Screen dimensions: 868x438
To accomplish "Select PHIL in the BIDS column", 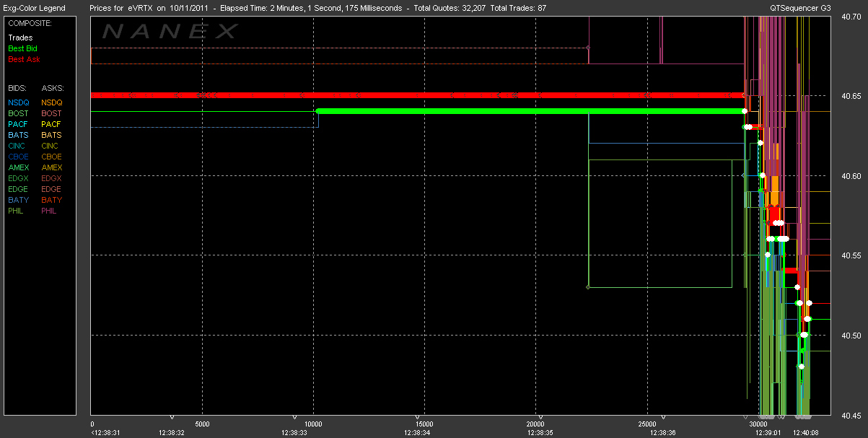I will click(17, 211).
